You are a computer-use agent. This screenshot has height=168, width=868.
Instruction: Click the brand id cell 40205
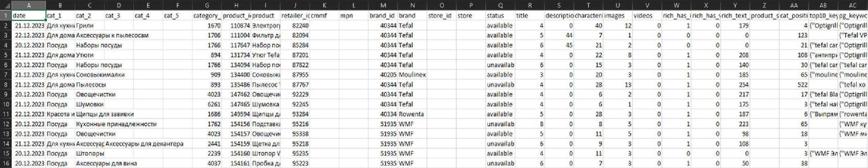click(383, 75)
